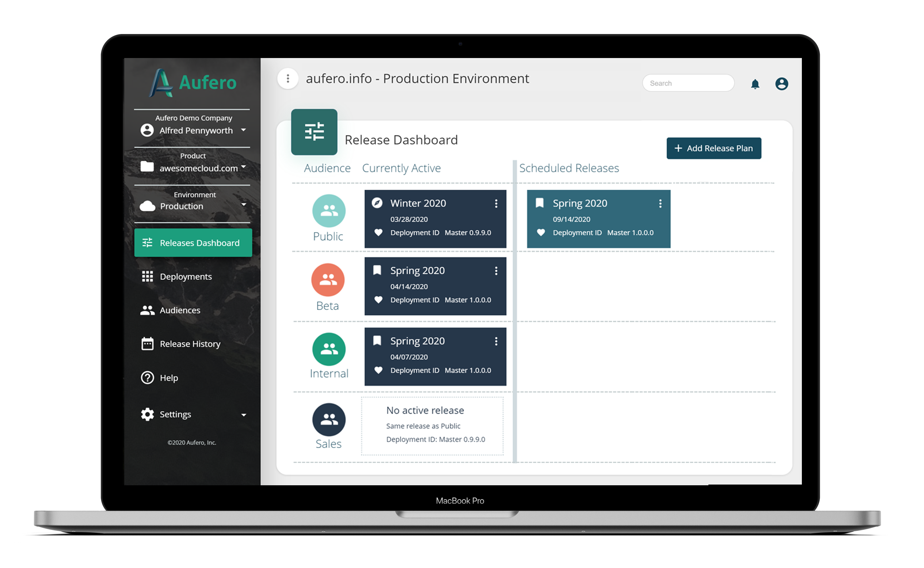The height and width of the screenshot is (568, 924).
Task: Click the Product folder icon
Action: (147, 167)
